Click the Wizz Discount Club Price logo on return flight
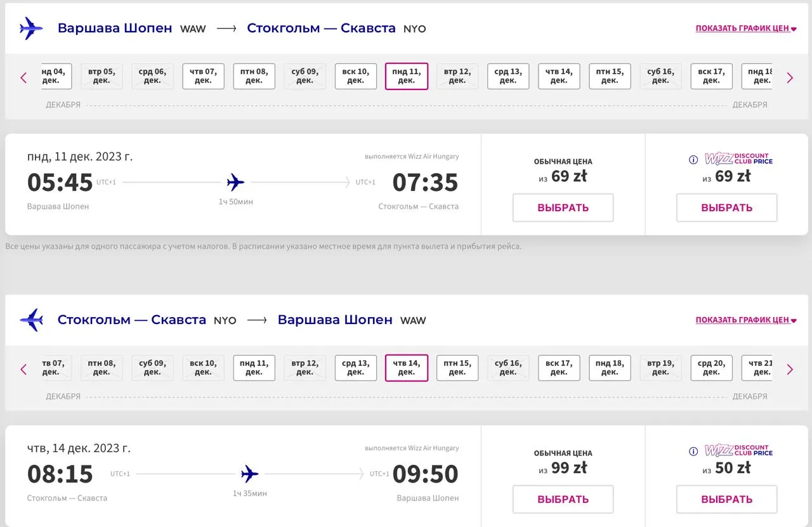The height and width of the screenshot is (527, 812). click(x=738, y=450)
